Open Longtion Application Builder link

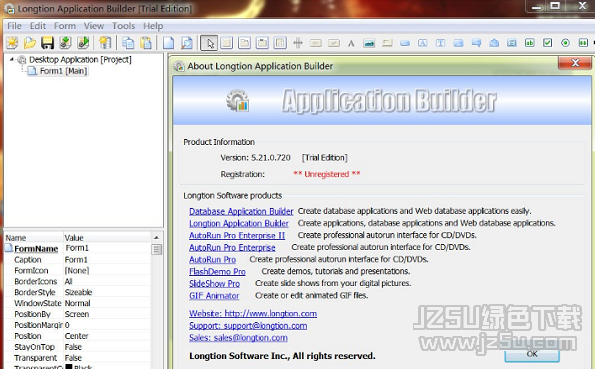click(x=239, y=223)
